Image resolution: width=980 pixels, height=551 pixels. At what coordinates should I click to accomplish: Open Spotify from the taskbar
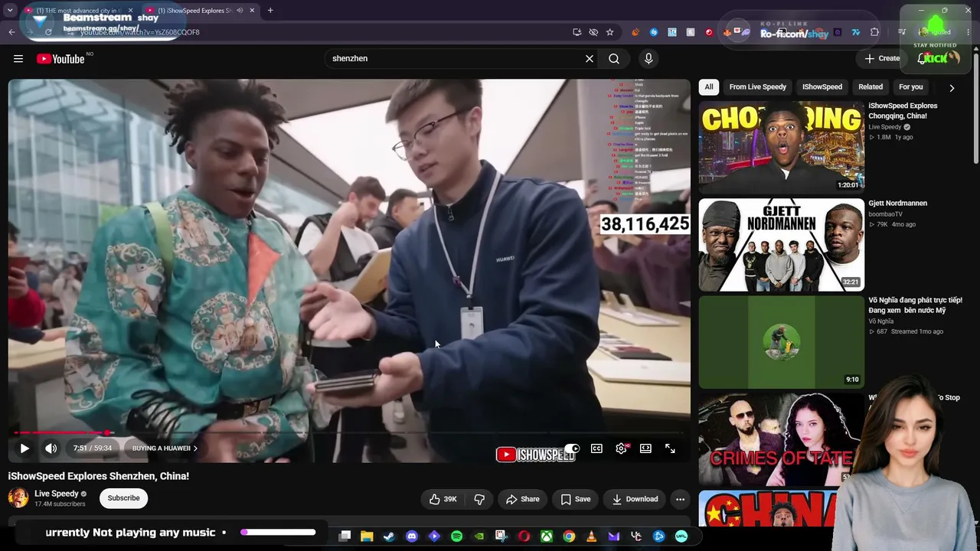[457, 536]
